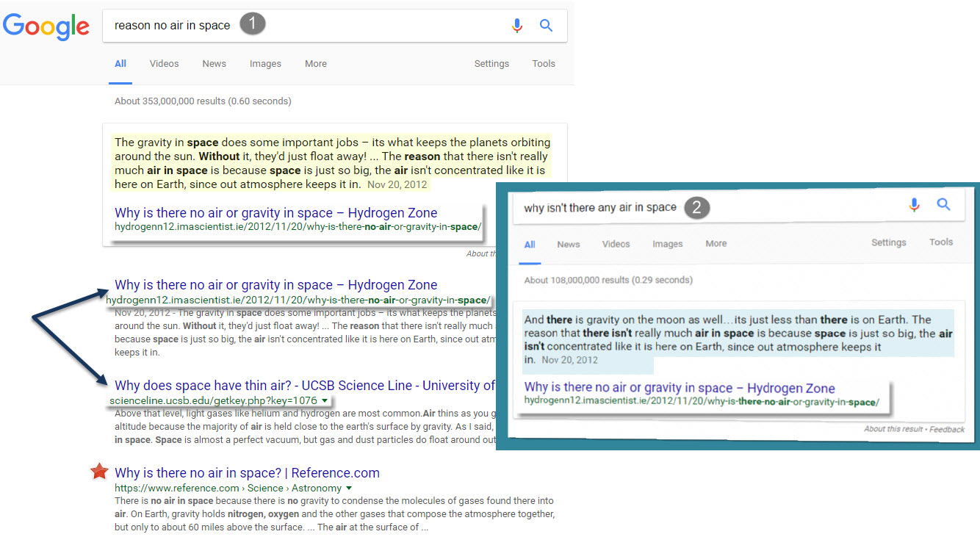Open the More menu in first search tabs
The height and width of the screenshot is (537, 980).
click(316, 64)
